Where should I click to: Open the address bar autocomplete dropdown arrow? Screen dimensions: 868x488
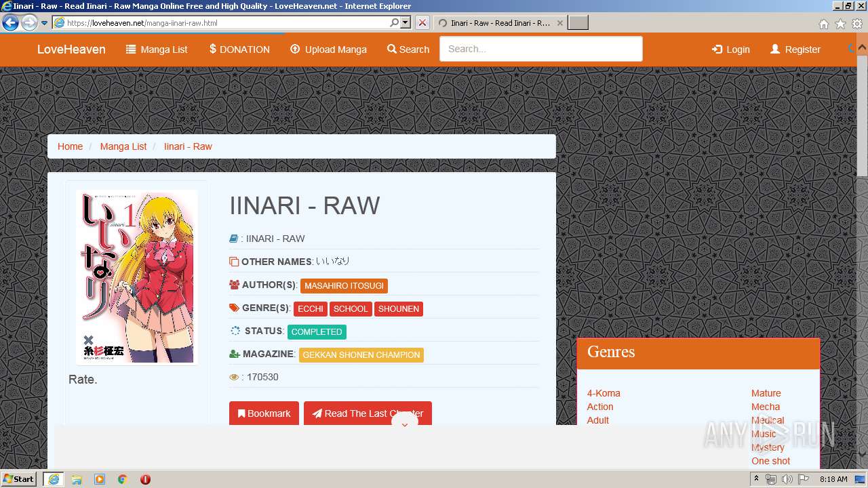pos(406,22)
